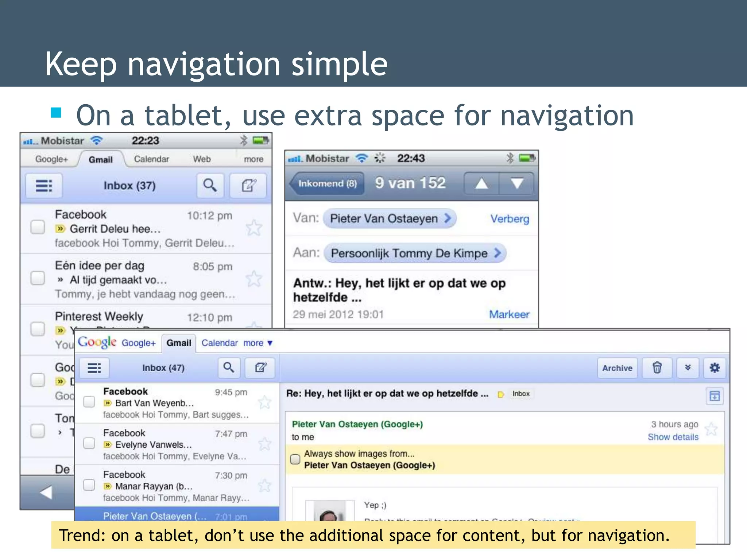Tap the compose icon in the Inbox (37) toolbar
The height and width of the screenshot is (560, 747).
tap(248, 186)
